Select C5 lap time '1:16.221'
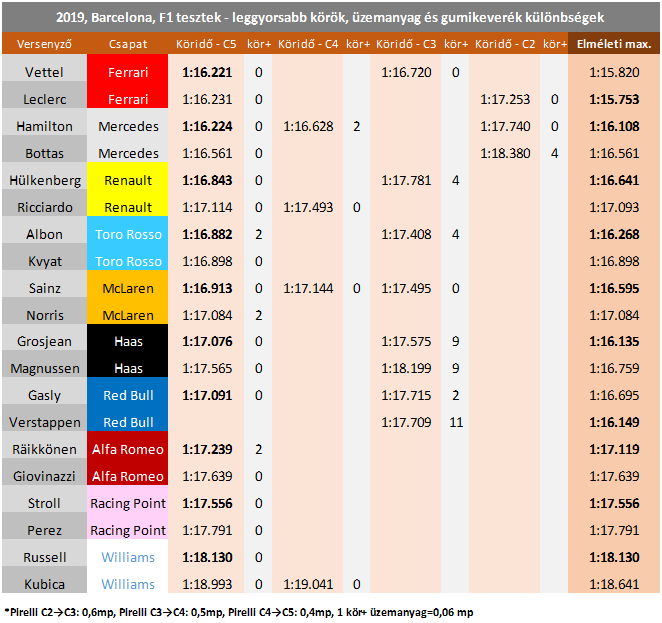The height and width of the screenshot is (623, 662). [x=207, y=72]
